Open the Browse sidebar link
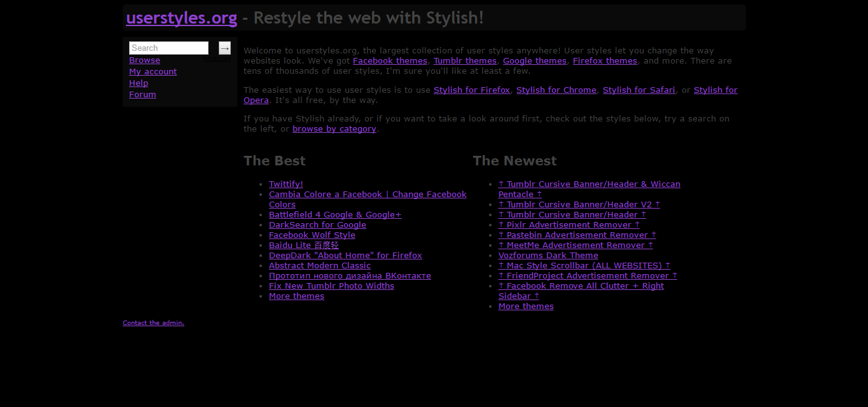This screenshot has width=868, height=407. (x=144, y=60)
